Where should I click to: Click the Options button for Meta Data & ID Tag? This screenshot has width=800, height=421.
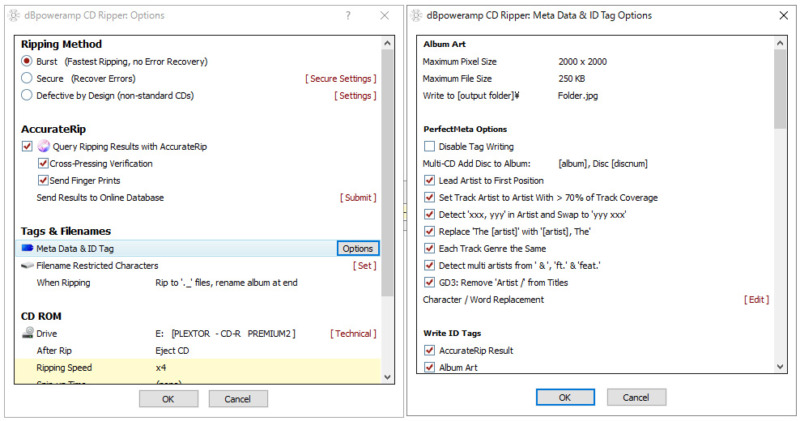[358, 249]
